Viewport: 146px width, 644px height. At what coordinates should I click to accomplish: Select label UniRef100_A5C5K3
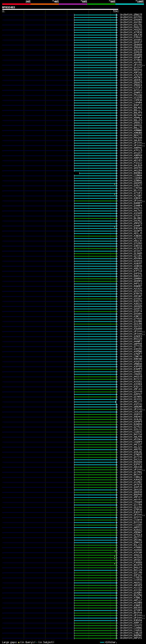(131, 77)
